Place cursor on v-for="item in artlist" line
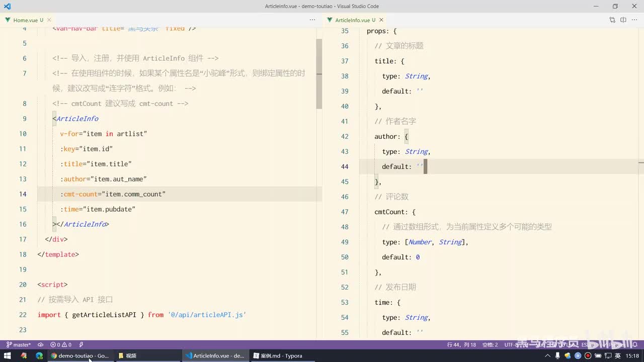Image resolution: width=644 pixels, height=362 pixels. (104, 134)
